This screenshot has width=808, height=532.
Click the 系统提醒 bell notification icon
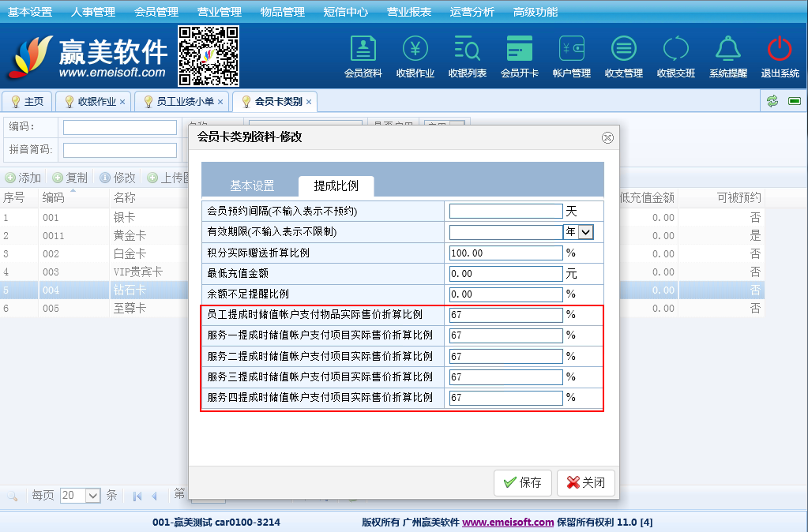point(727,56)
